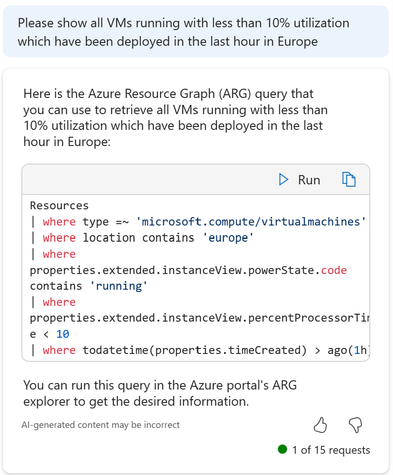393x475 pixels.
Task: Click the user prompt about VMs in Europe
Action: tap(196, 32)
